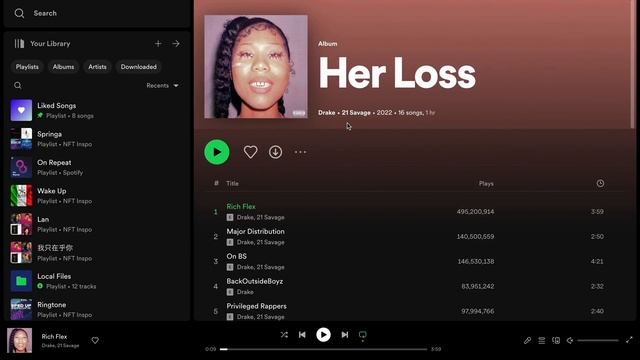Skip to next track

[x=344, y=335]
